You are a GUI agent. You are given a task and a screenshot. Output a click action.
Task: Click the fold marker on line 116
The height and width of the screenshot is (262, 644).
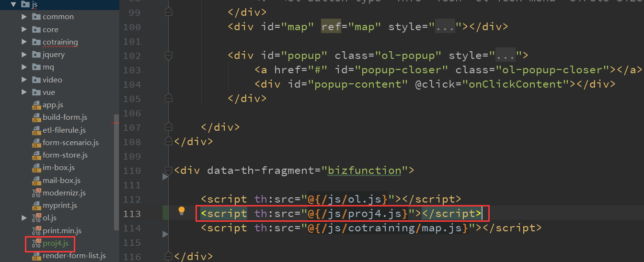(168, 257)
